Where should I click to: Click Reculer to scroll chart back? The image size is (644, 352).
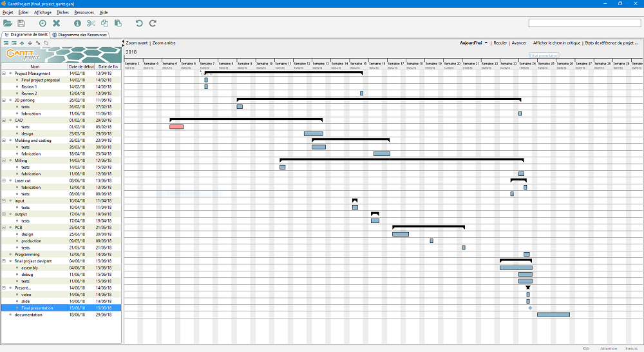click(500, 43)
